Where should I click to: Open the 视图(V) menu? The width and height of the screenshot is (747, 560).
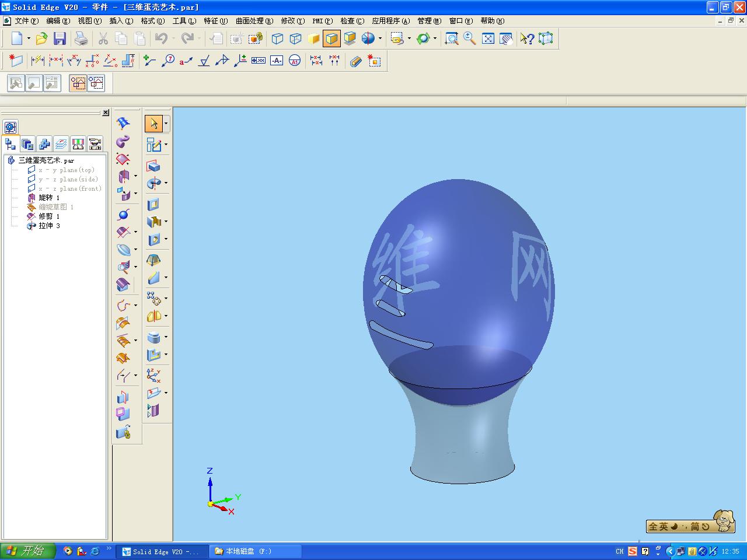coord(89,21)
